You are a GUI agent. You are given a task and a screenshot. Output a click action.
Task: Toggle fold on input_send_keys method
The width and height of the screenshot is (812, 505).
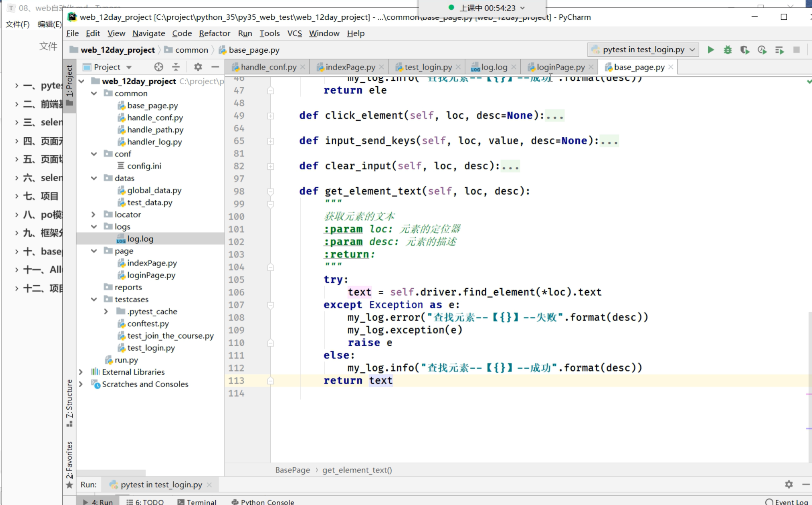[270, 141]
